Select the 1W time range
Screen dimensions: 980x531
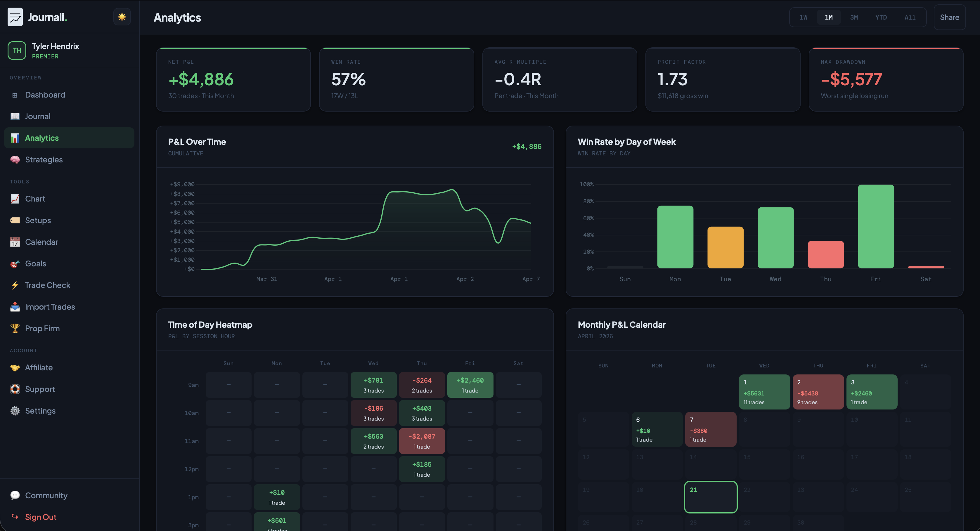[803, 18]
